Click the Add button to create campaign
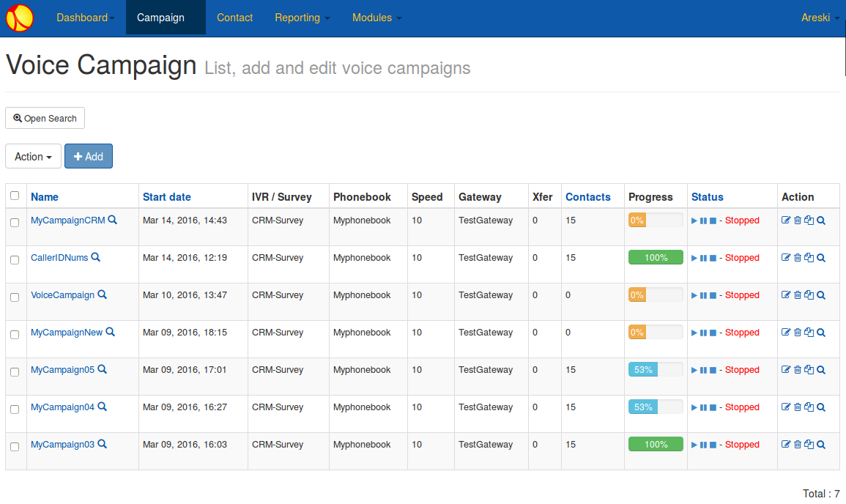 88,156
